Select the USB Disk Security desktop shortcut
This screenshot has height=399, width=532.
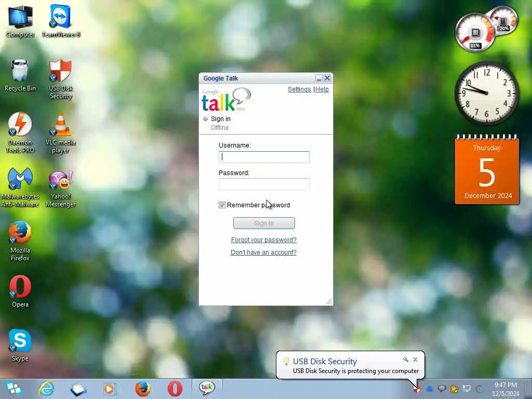coord(61,79)
